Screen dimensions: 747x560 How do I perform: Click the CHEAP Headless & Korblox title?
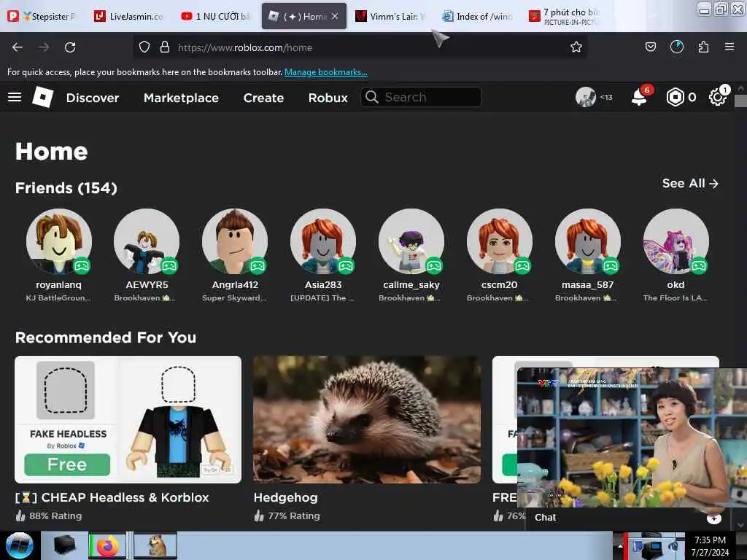coord(112,497)
